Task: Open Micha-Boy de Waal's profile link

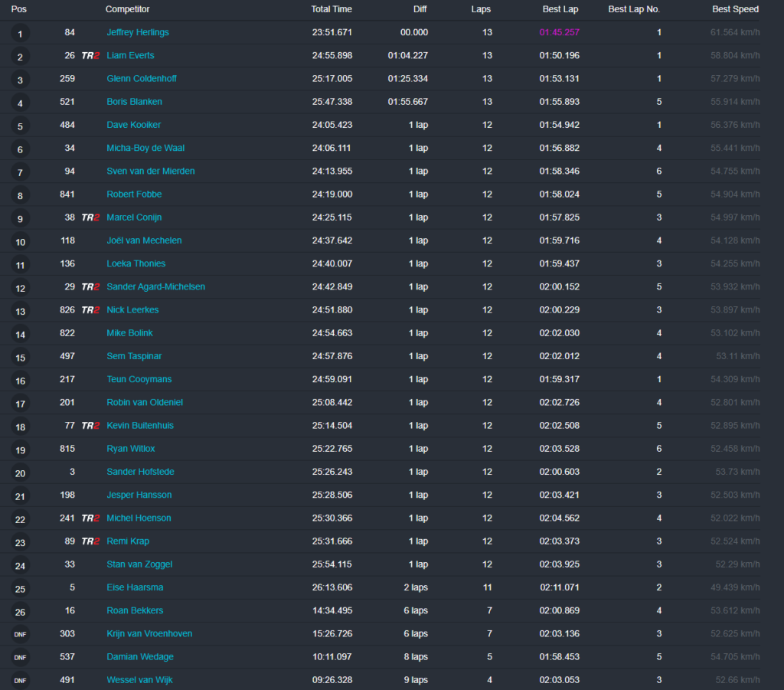Action: (145, 148)
